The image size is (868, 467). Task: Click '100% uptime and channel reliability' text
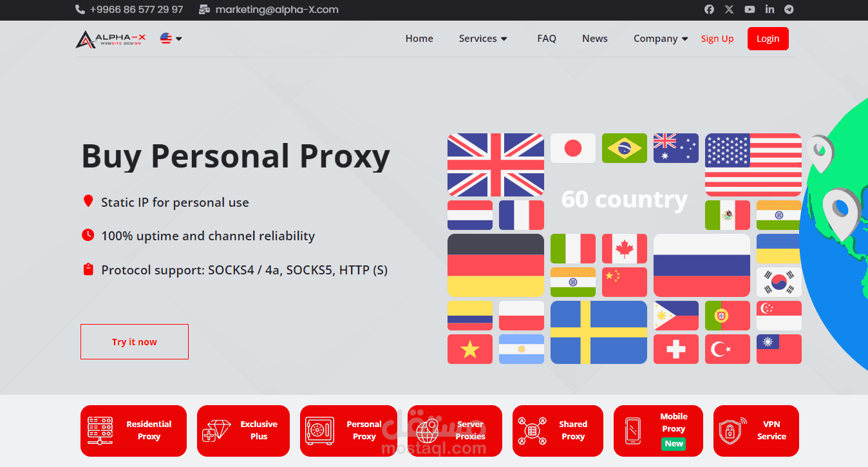(x=208, y=236)
